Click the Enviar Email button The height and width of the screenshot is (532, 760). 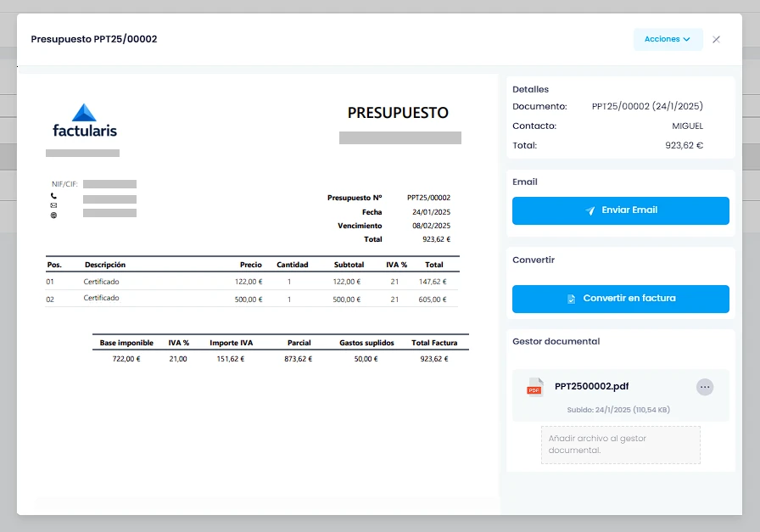pos(620,211)
